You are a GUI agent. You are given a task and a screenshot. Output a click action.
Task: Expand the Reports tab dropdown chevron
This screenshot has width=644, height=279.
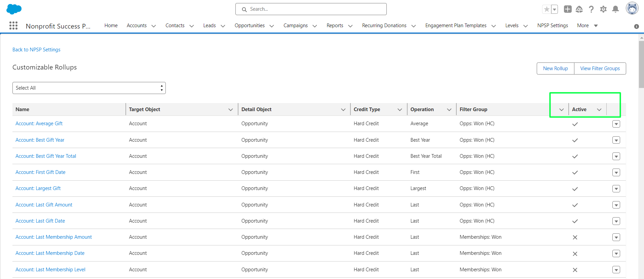point(350,26)
